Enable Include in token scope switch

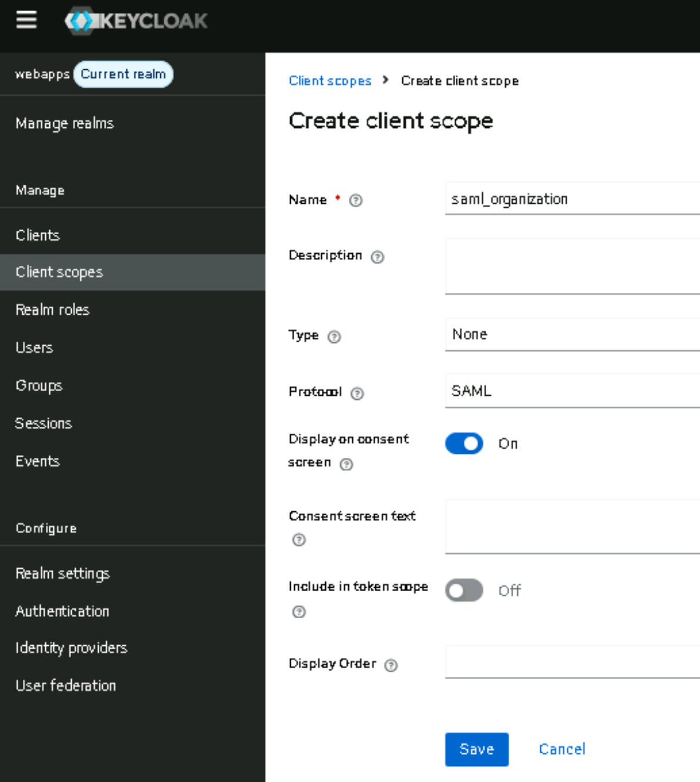[464, 591]
